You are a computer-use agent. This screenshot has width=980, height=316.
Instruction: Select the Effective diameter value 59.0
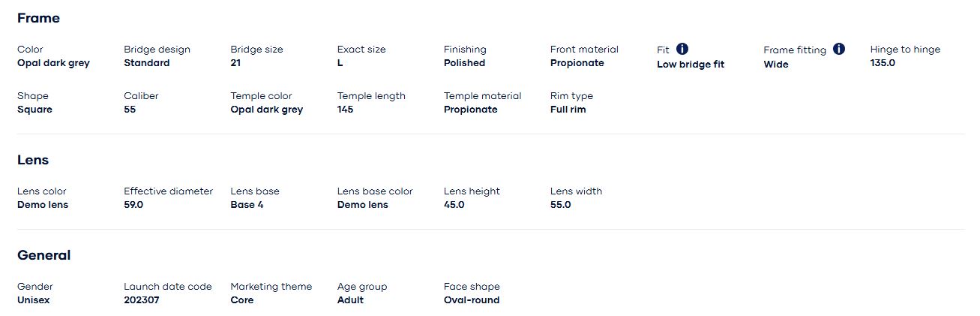(x=133, y=205)
